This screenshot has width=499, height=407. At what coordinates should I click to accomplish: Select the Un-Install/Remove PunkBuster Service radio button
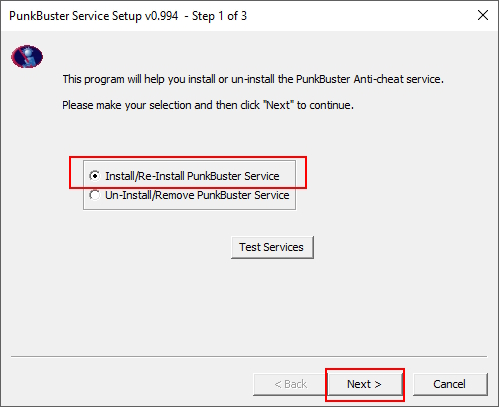pos(95,195)
